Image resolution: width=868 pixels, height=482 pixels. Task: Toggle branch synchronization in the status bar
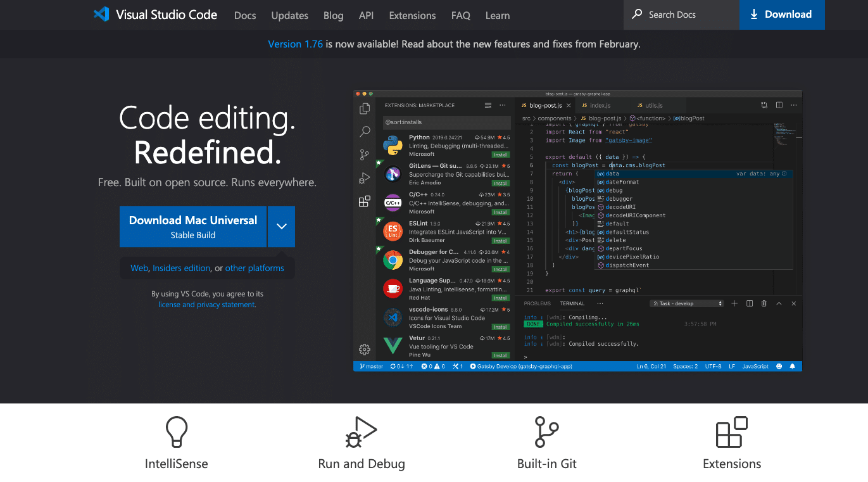401,365
